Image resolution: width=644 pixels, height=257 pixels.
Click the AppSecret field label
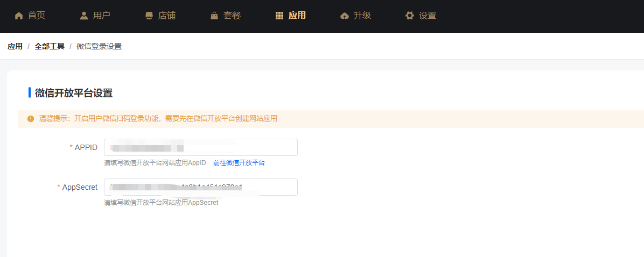(80, 187)
